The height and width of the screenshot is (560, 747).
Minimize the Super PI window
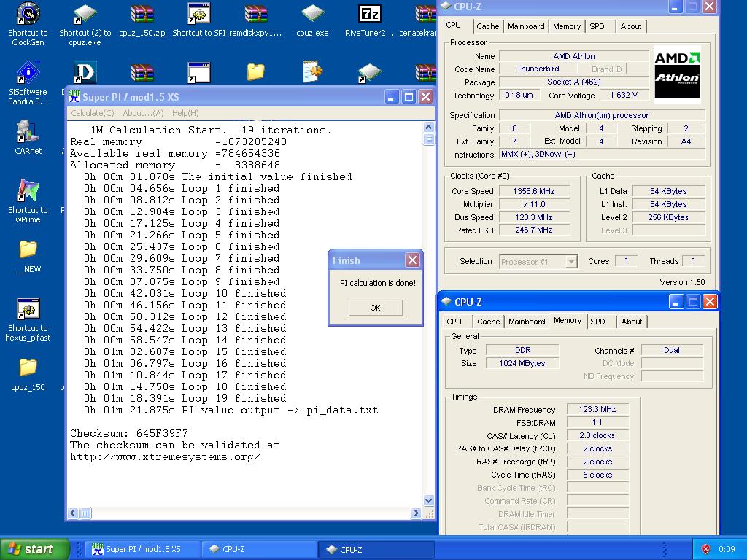[x=391, y=97]
